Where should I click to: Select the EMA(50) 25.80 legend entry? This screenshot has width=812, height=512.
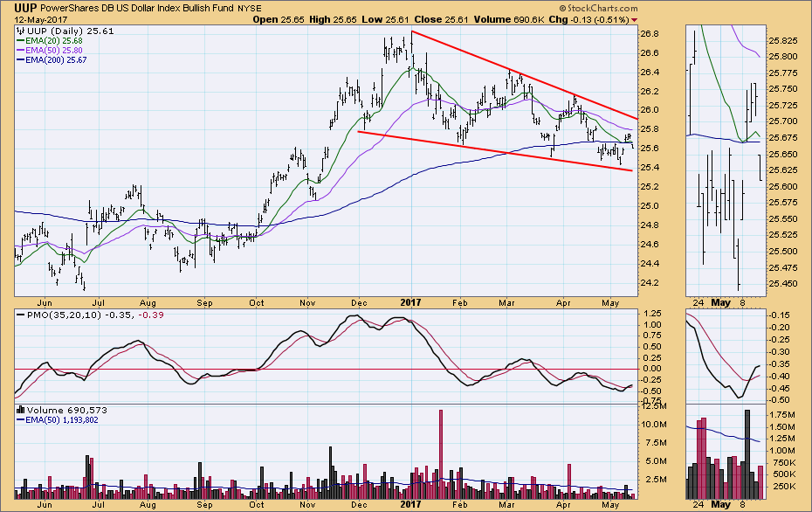tap(50, 51)
